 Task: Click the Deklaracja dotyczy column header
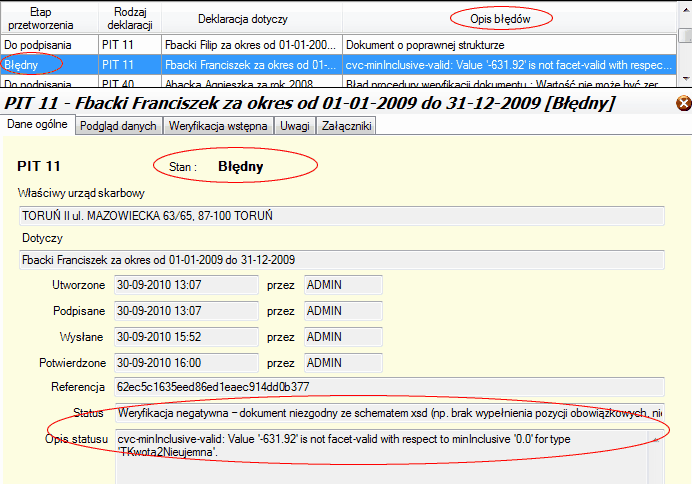[250, 18]
